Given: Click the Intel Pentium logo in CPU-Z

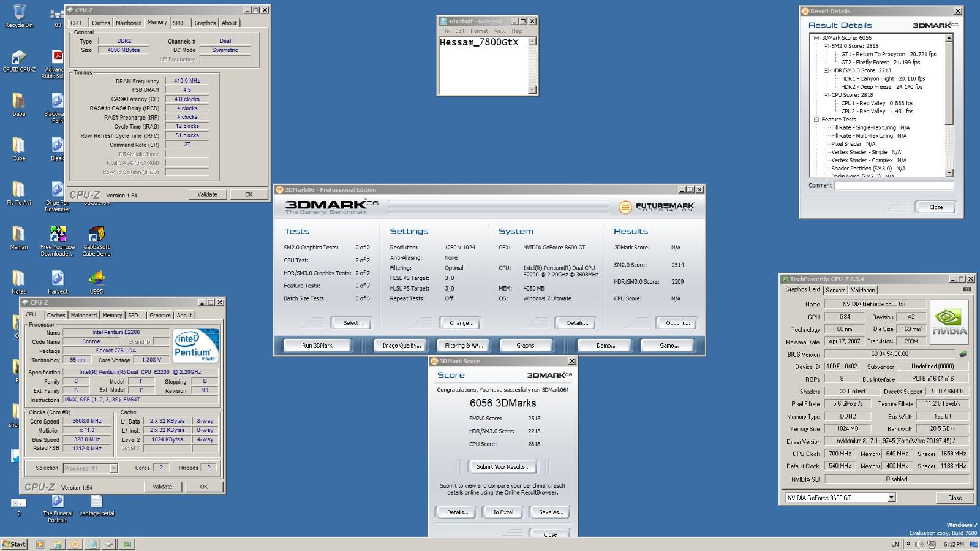Looking at the screenshot, I should click(195, 347).
